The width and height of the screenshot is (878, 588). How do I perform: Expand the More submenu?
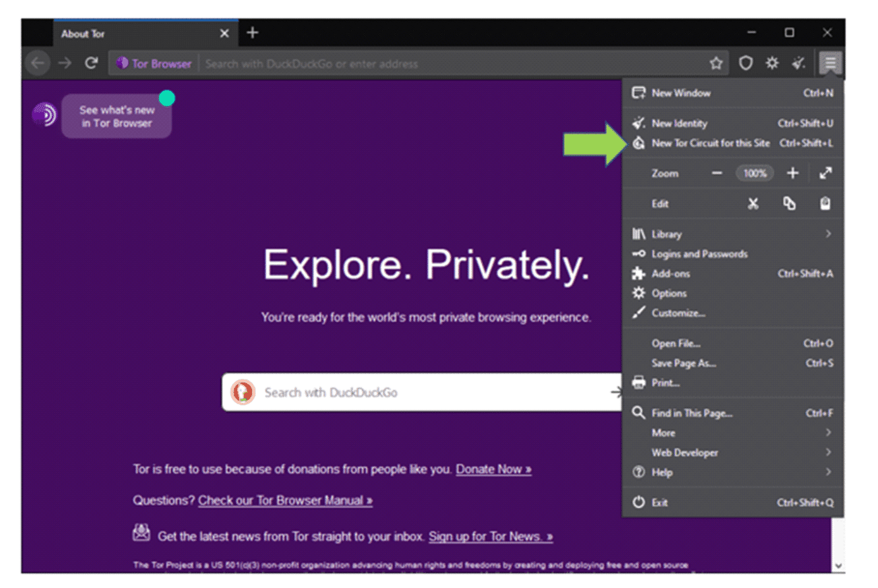click(733, 433)
